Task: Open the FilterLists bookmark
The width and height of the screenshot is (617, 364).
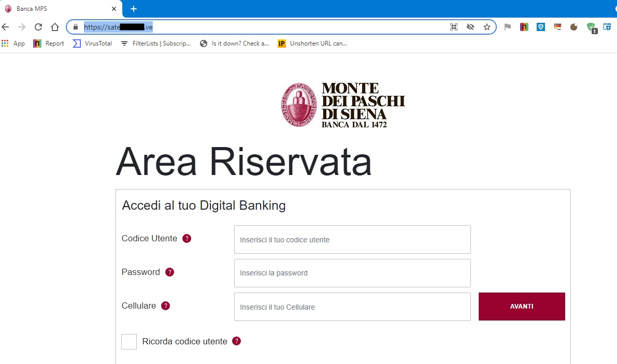Action: tap(156, 43)
